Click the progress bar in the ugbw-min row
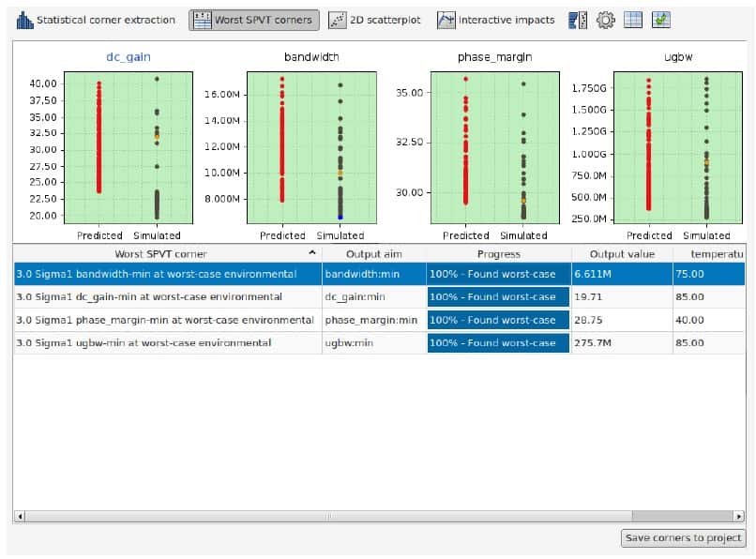 [499, 343]
